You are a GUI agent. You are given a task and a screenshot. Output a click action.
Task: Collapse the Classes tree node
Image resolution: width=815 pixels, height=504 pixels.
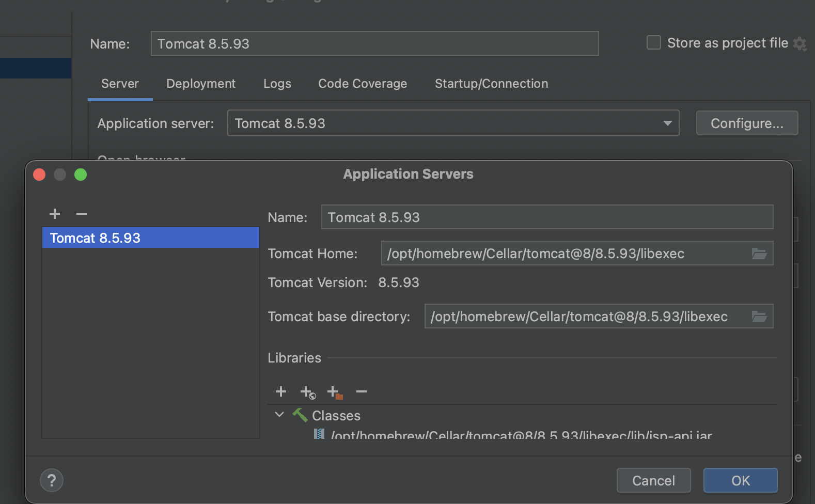(x=279, y=415)
